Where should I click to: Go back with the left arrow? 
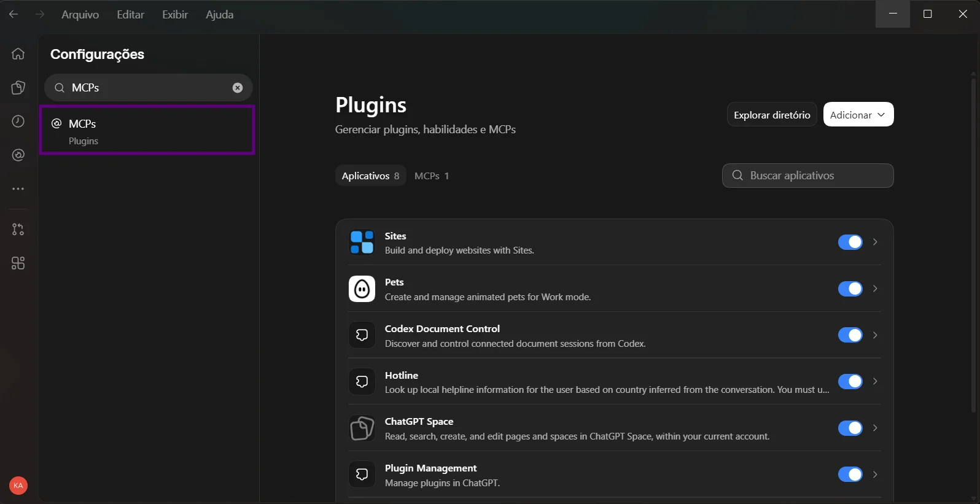tap(14, 14)
